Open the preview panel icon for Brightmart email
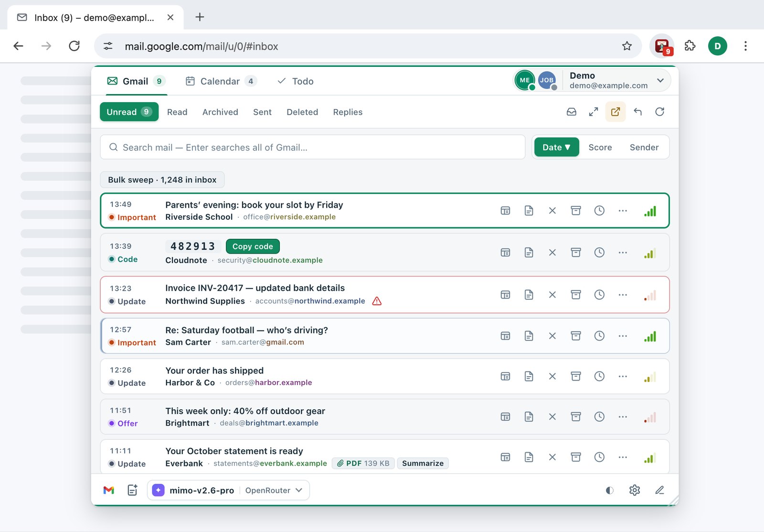Screen dimensions: 764x532 click(x=505, y=417)
